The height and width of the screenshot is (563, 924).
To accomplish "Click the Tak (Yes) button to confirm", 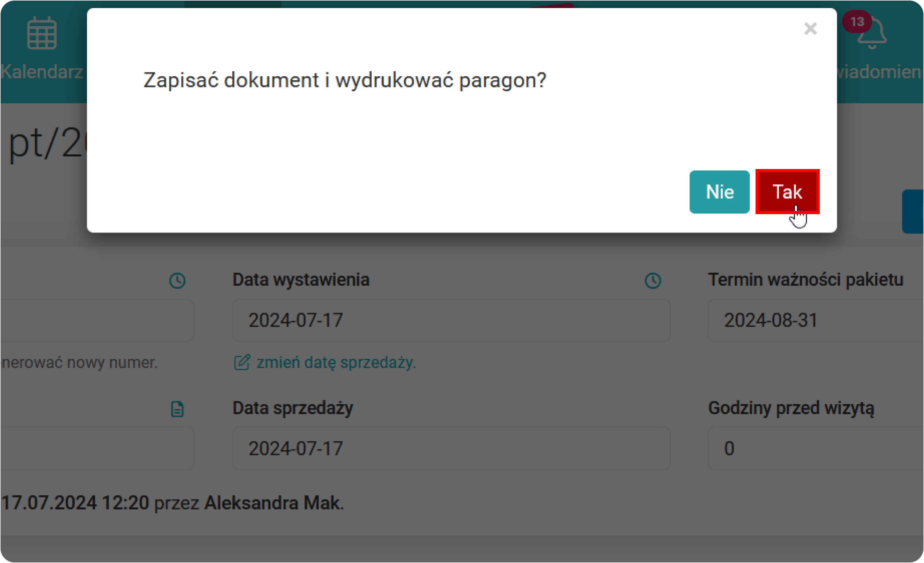I will click(x=787, y=191).
